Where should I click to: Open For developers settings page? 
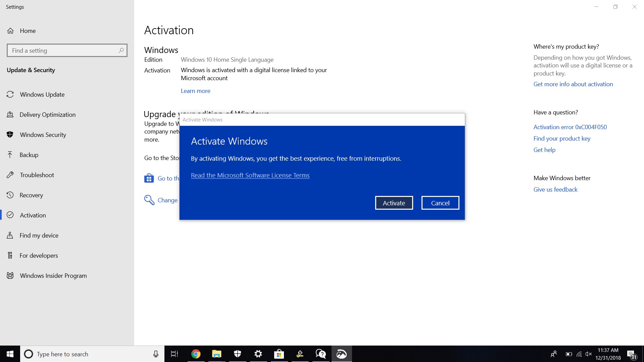[67, 255]
